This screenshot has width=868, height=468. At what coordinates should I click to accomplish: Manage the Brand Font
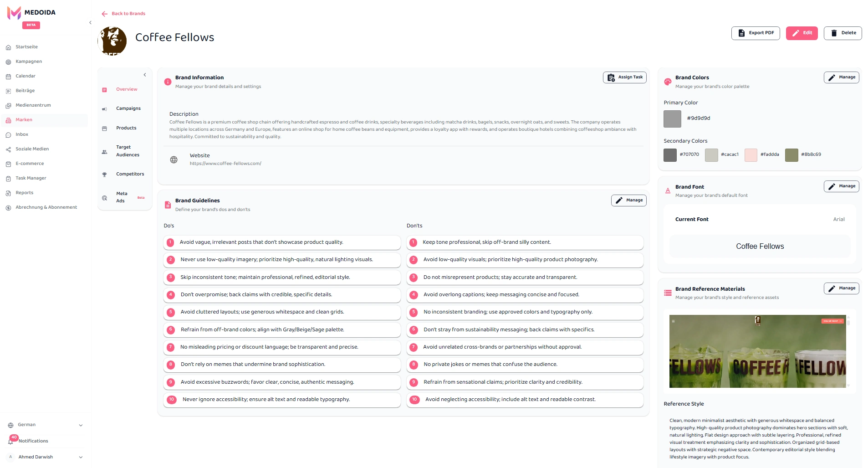tap(842, 186)
